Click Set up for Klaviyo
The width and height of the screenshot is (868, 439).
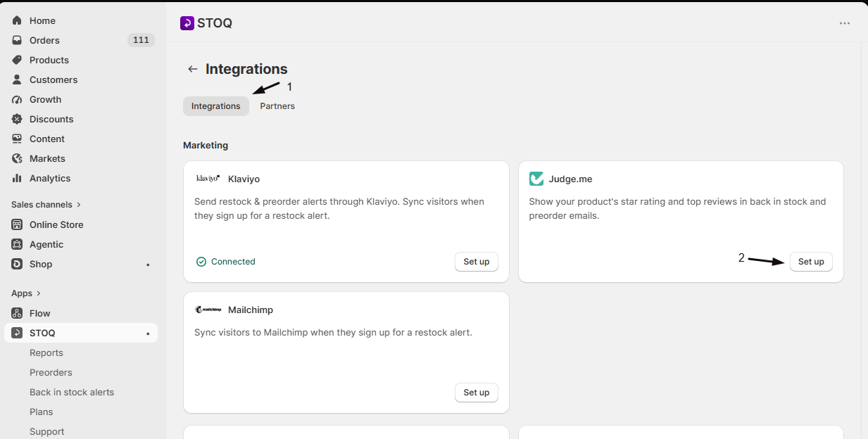(x=477, y=262)
